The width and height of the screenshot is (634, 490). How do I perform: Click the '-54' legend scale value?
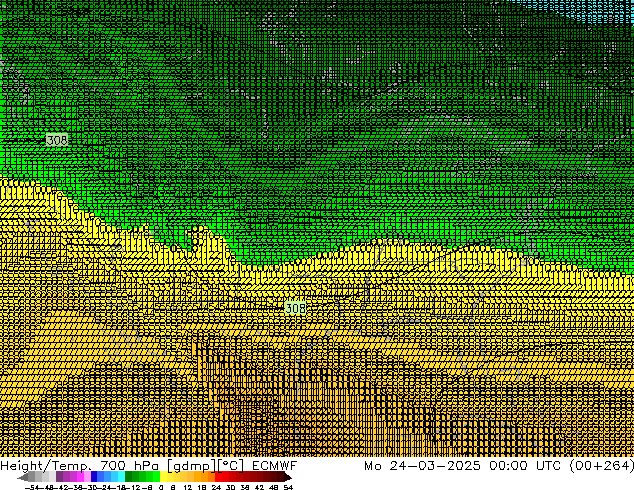32,488
